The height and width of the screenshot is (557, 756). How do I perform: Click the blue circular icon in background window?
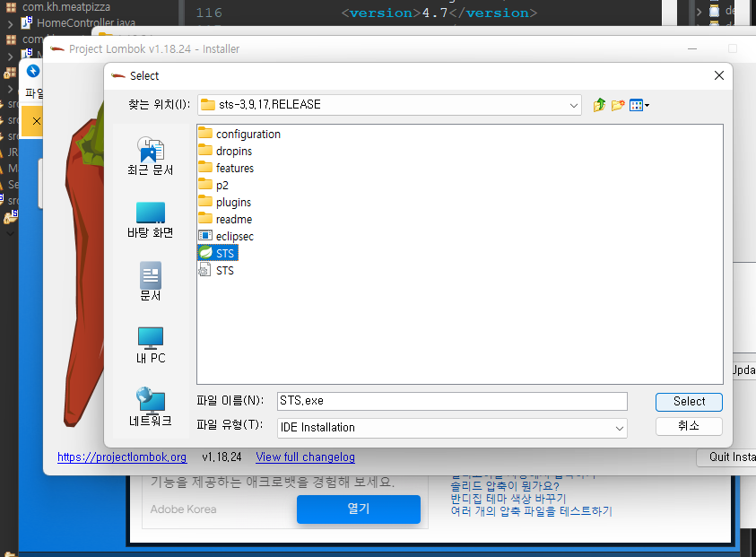coord(33,71)
